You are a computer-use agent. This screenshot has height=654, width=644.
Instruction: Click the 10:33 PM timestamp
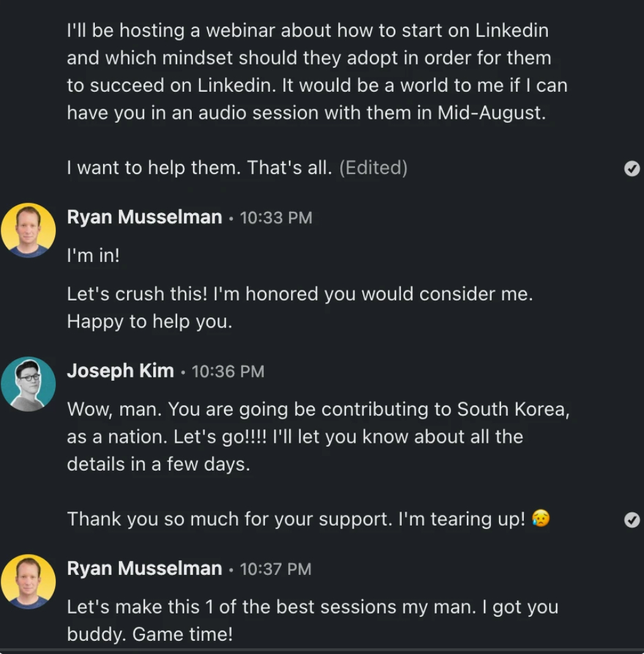[x=276, y=218]
